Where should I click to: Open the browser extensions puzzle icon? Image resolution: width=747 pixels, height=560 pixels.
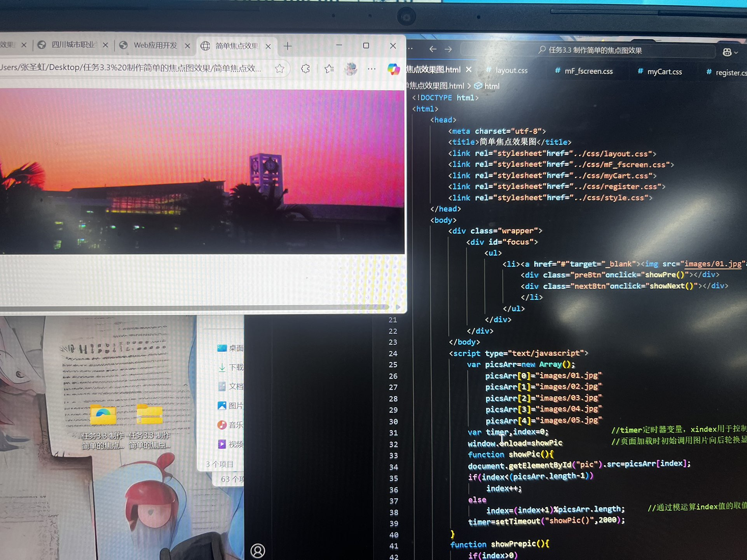click(305, 69)
